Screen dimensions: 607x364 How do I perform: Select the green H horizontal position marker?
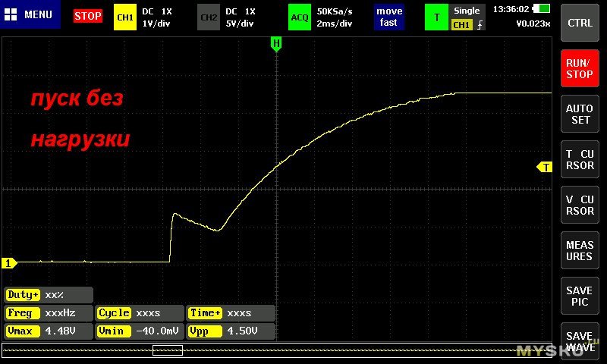pos(276,44)
